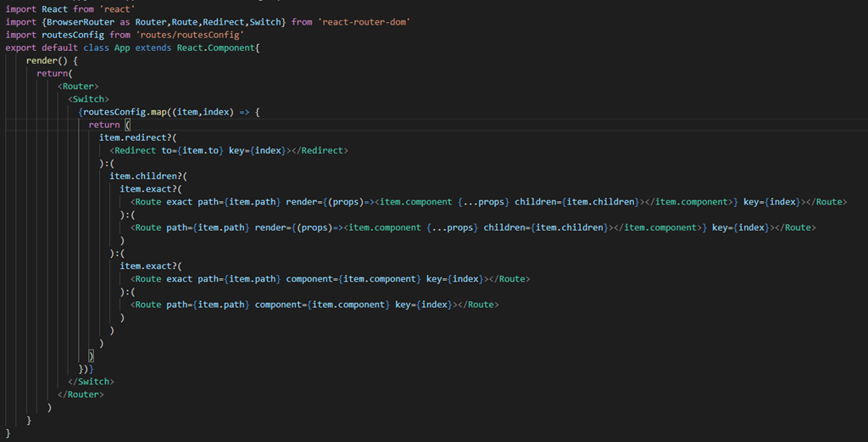The image size is (868, 442).
Task: Click the opening <Router> tag
Action: click(78, 87)
